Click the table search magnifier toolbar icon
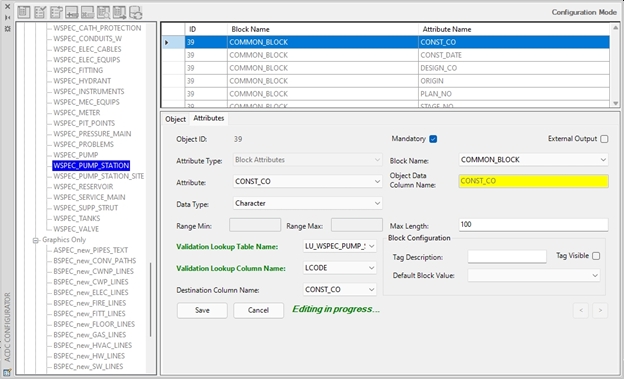Image resolution: width=624 pixels, height=379 pixels. [103, 12]
